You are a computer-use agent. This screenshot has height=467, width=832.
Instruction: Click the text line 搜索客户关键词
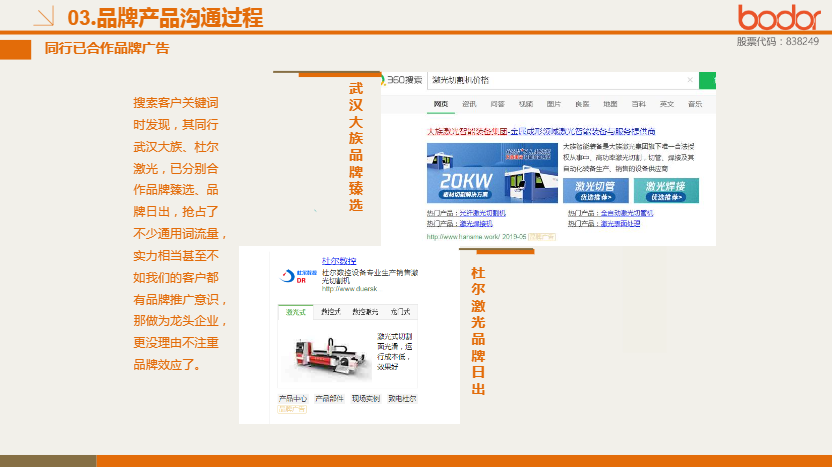tap(176, 103)
